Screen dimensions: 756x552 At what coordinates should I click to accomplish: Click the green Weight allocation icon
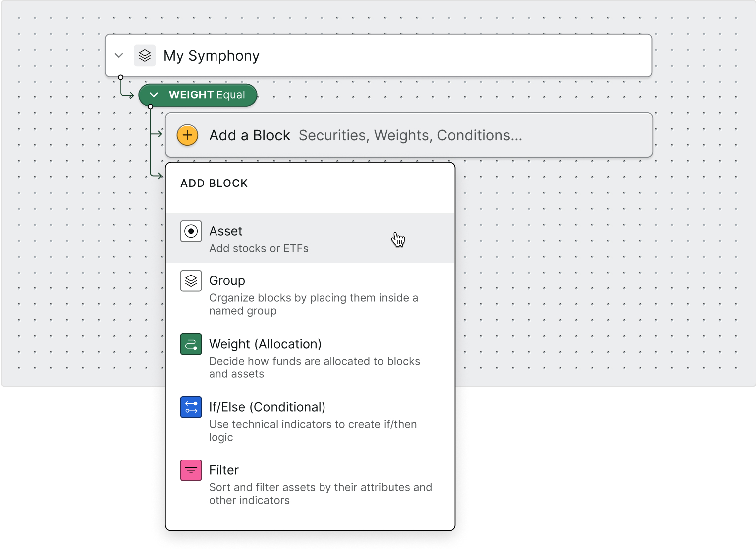point(191,344)
